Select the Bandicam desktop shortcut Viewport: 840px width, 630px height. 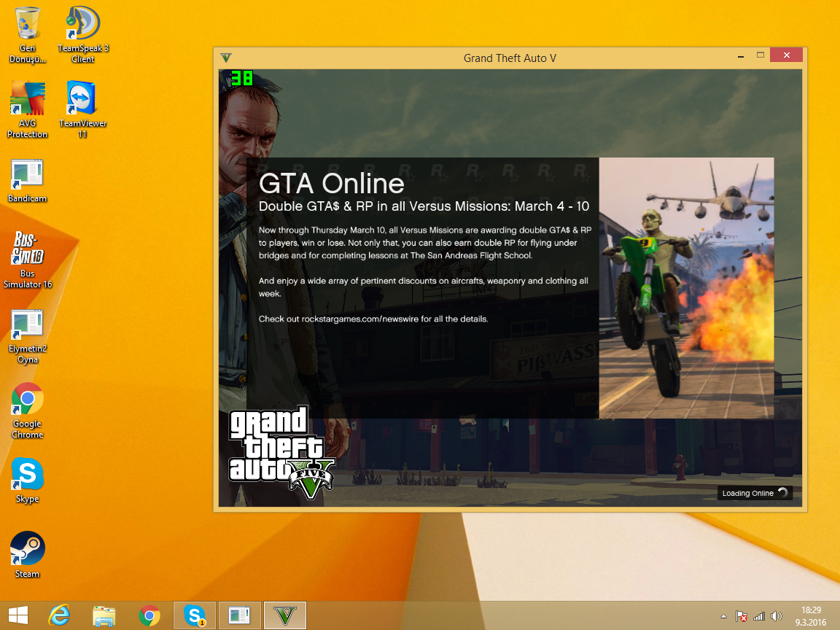pos(27,176)
